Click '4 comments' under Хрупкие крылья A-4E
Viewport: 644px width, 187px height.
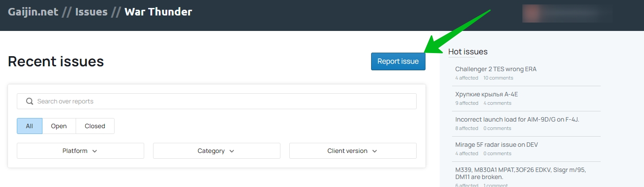tap(497, 103)
